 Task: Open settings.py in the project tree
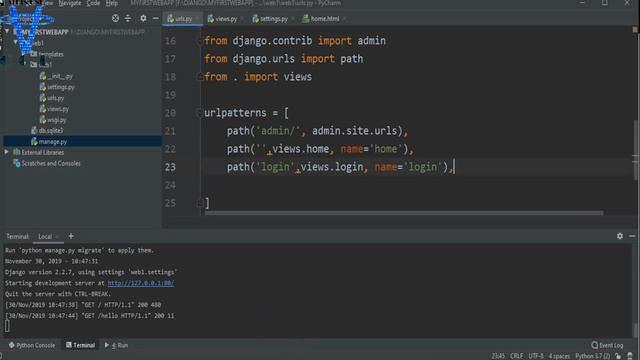[x=61, y=87]
